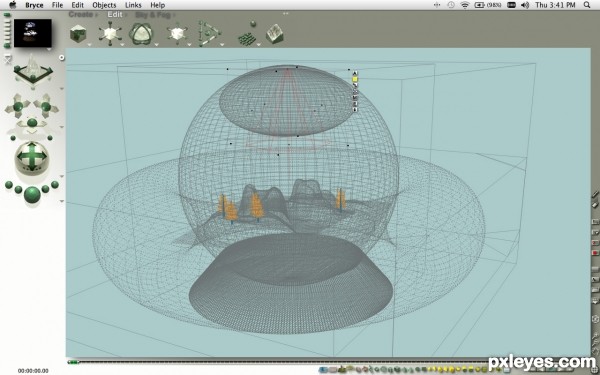Open the terrain Edit Object tool

(x=274, y=34)
